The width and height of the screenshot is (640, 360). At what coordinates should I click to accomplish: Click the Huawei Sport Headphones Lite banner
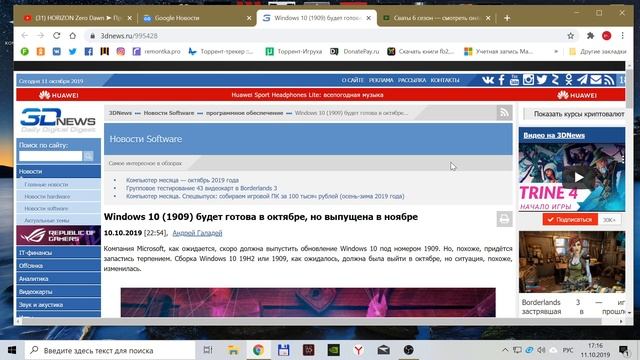tap(307, 95)
